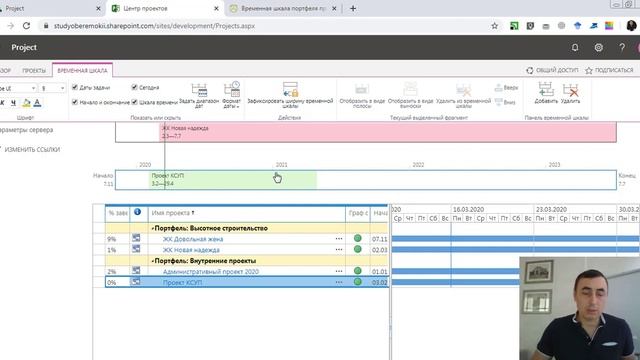Click the Move Down (Вниз) button
Screen dimensions: 640x360
click(505, 102)
